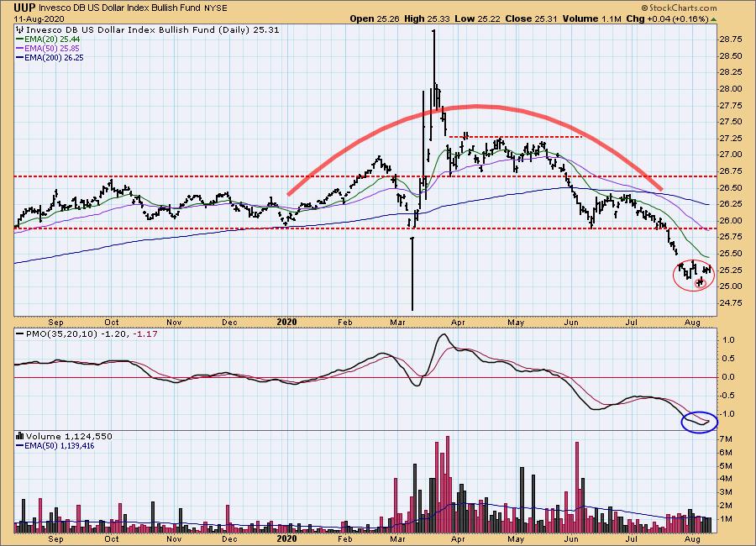Click the 24.75 price axis label
756x546 pixels.
731,303
